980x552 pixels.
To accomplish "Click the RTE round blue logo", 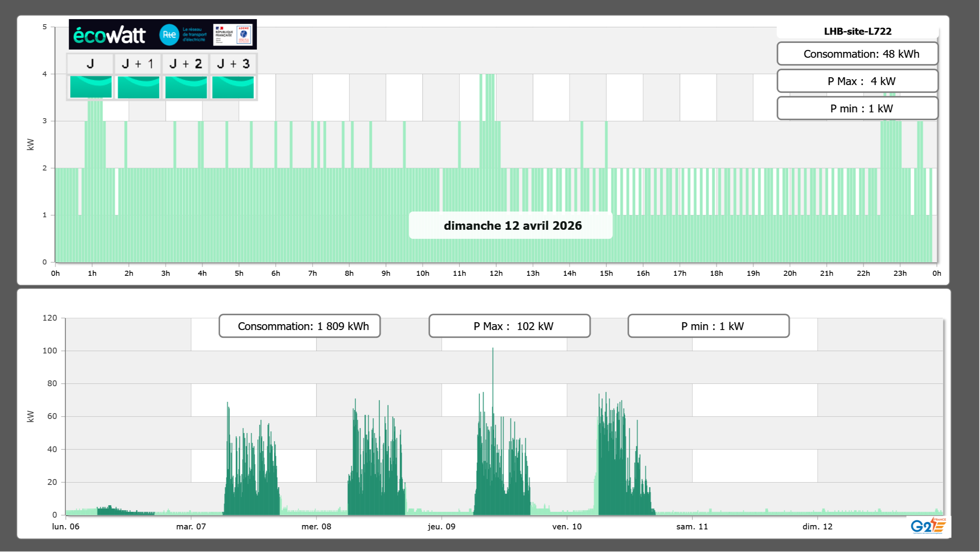I will (x=169, y=35).
